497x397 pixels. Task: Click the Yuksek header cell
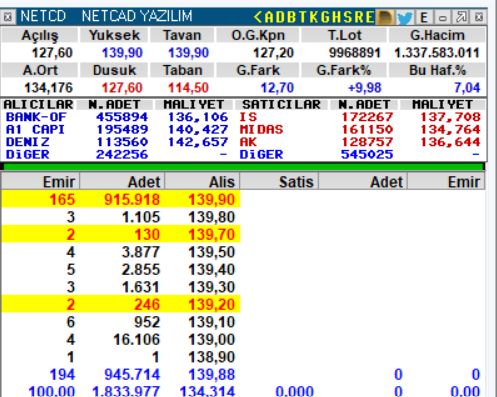click(x=114, y=35)
